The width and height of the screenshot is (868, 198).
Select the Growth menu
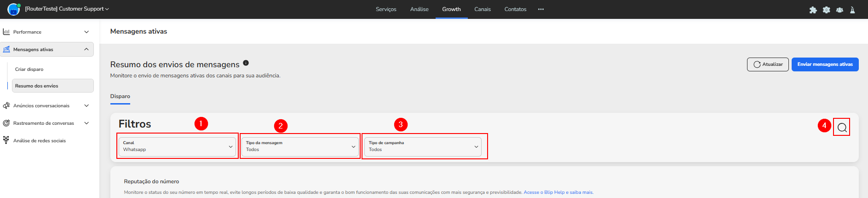click(x=451, y=9)
